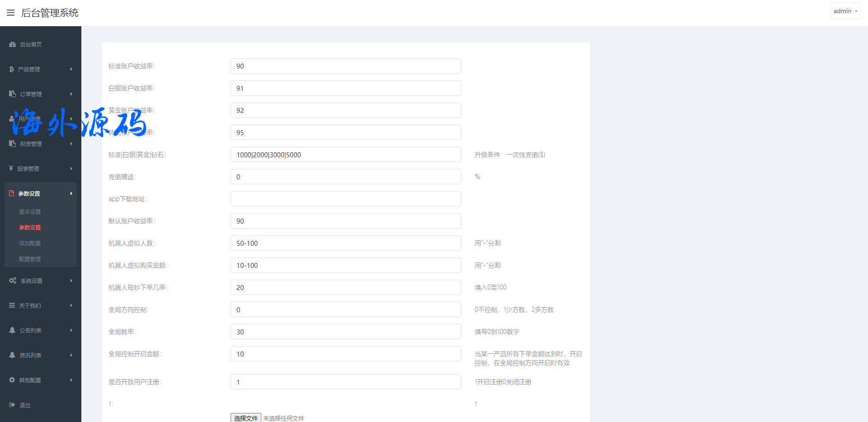
Task: Click the 全局胜率 input containing 30
Action: coord(345,332)
